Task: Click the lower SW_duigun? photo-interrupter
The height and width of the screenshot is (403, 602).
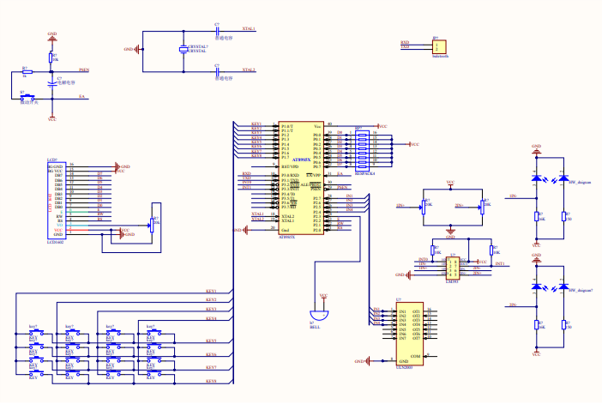Action: click(550, 287)
